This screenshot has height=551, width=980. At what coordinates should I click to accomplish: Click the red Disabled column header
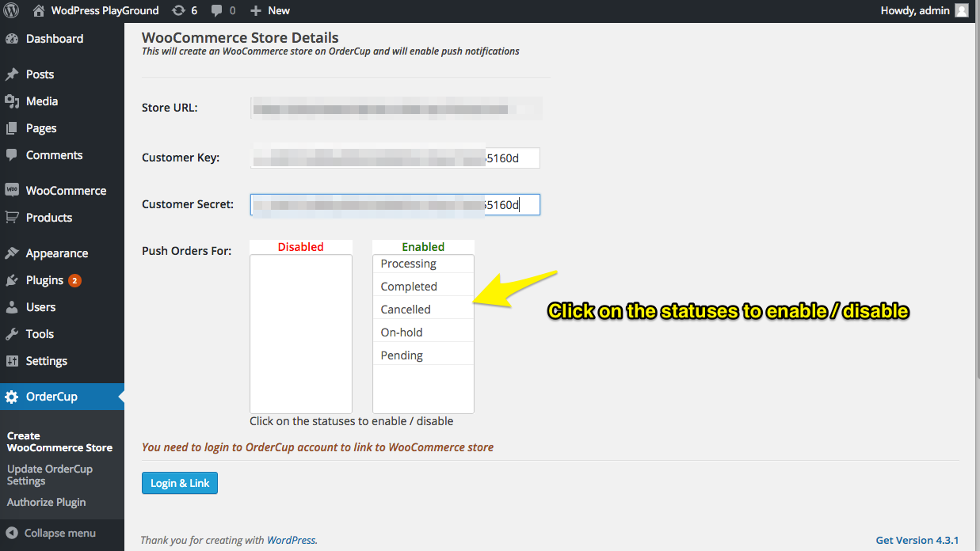301,247
